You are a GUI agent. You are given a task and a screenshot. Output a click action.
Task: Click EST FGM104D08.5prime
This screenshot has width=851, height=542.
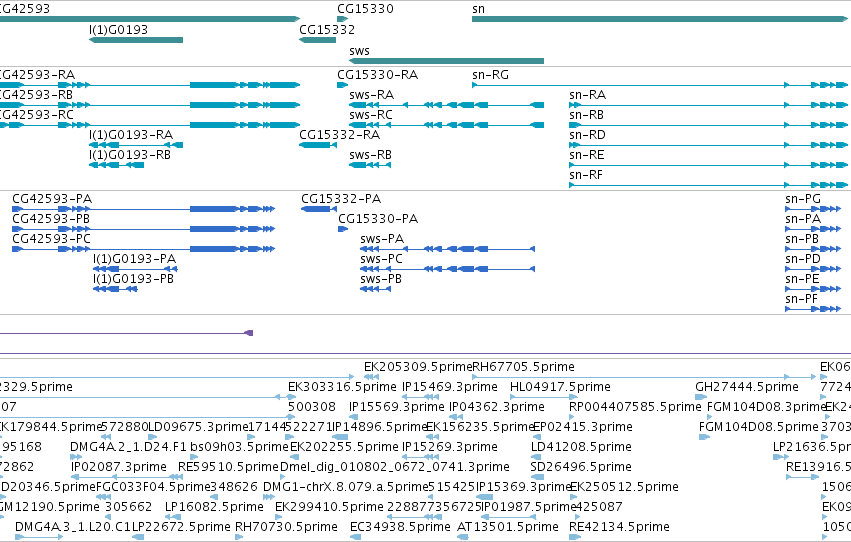(x=759, y=428)
